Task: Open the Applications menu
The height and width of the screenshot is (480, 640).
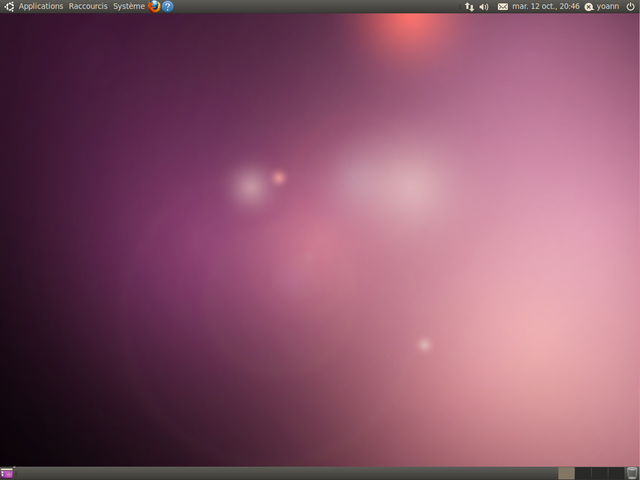Action: click(41, 7)
